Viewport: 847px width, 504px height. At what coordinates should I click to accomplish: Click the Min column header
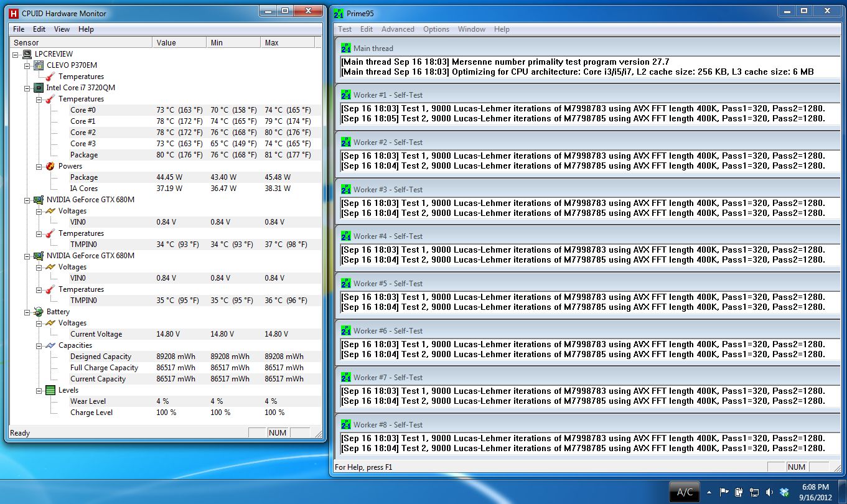pyautogui.click(x=233, y=43)
